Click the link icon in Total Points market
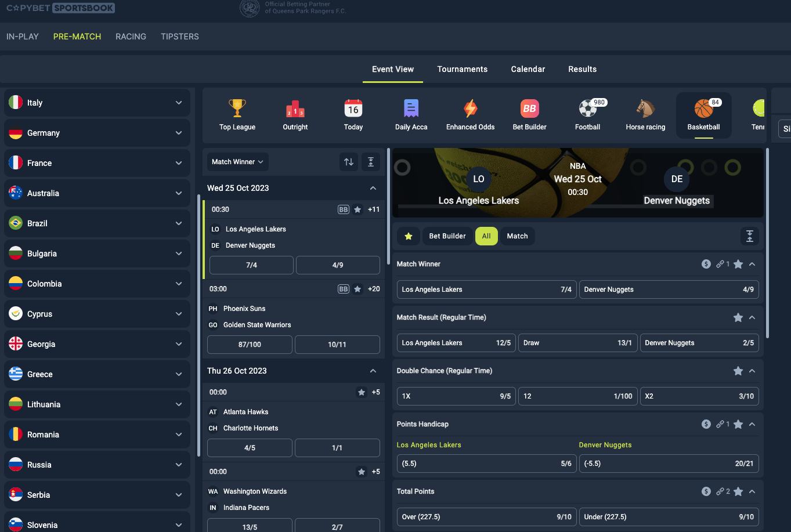The image size is (791, 532). click(720, 491)
